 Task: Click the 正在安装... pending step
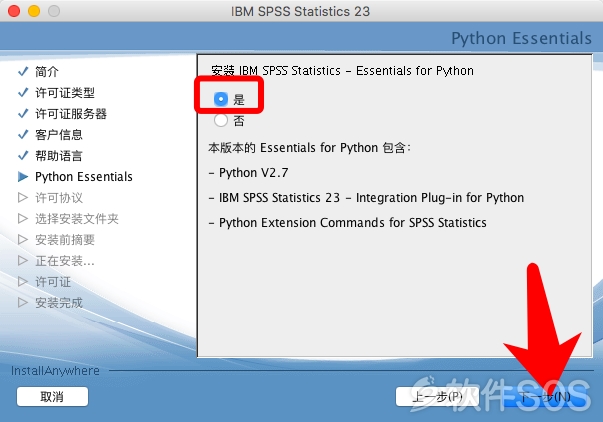65,261
